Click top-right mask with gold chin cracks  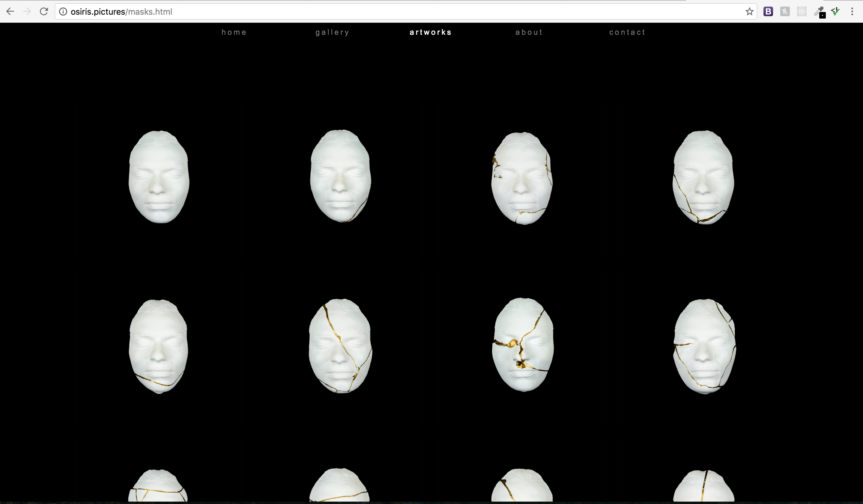[703, 177]
